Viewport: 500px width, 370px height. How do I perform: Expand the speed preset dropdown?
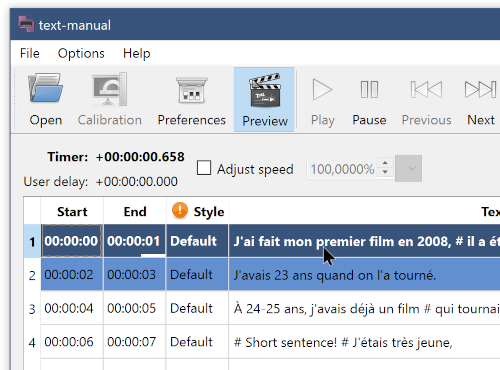408,168
